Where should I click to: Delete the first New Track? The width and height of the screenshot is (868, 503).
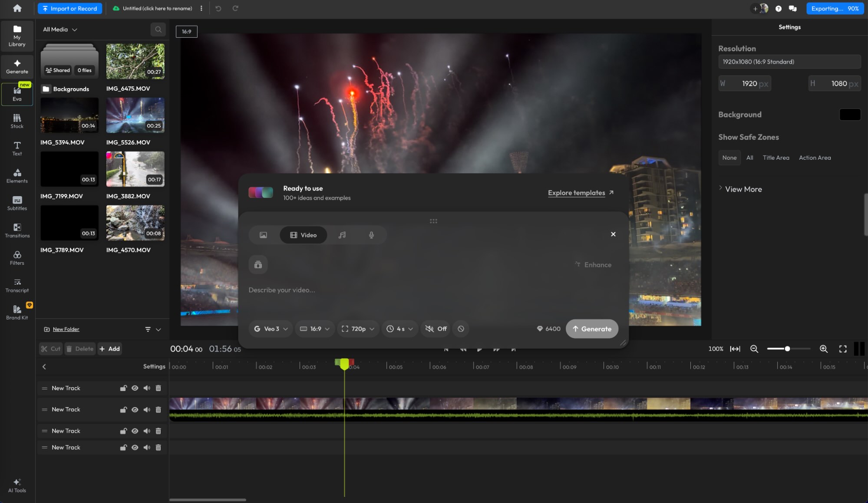(x=158, y=388)
